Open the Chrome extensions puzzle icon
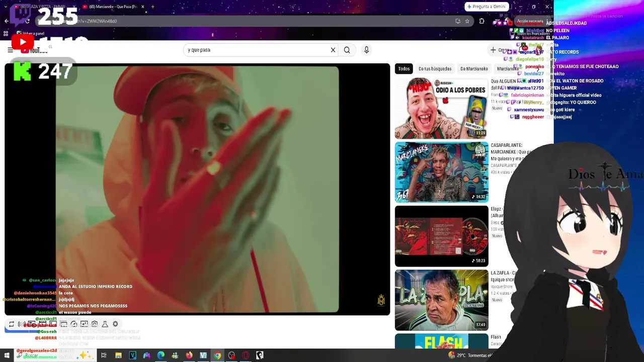644x362 pixels. [481, 21]
